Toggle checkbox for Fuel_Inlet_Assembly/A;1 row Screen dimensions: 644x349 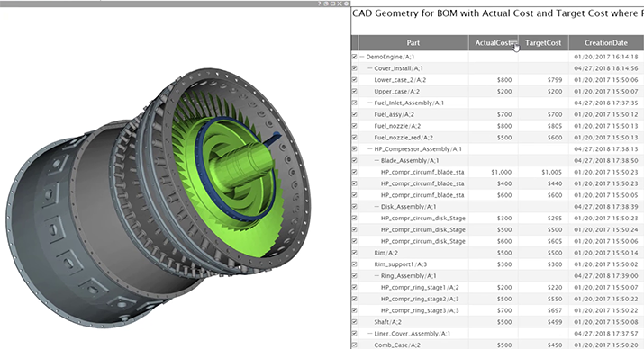point(355,103)
